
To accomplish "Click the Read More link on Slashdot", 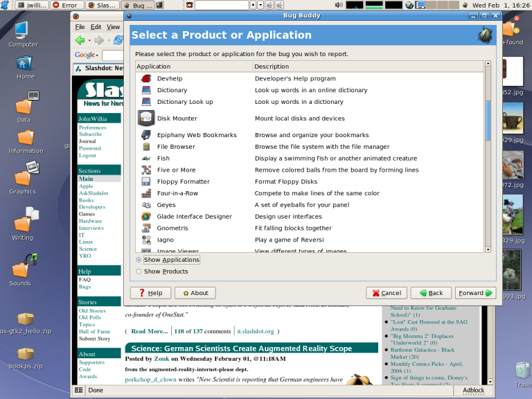I will coord(150,331).
